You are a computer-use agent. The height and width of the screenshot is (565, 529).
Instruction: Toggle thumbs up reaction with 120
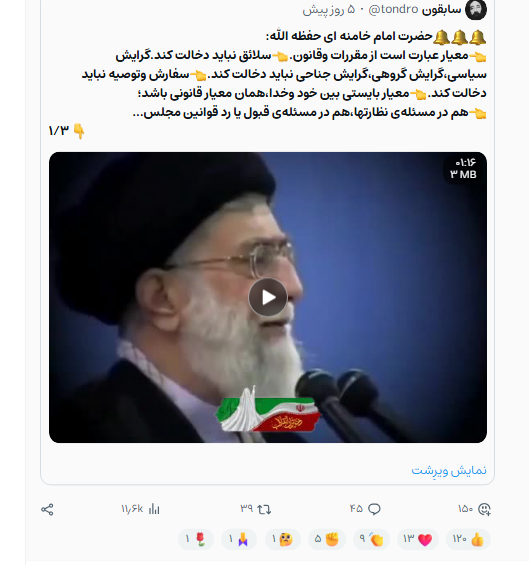click(468, 539)
